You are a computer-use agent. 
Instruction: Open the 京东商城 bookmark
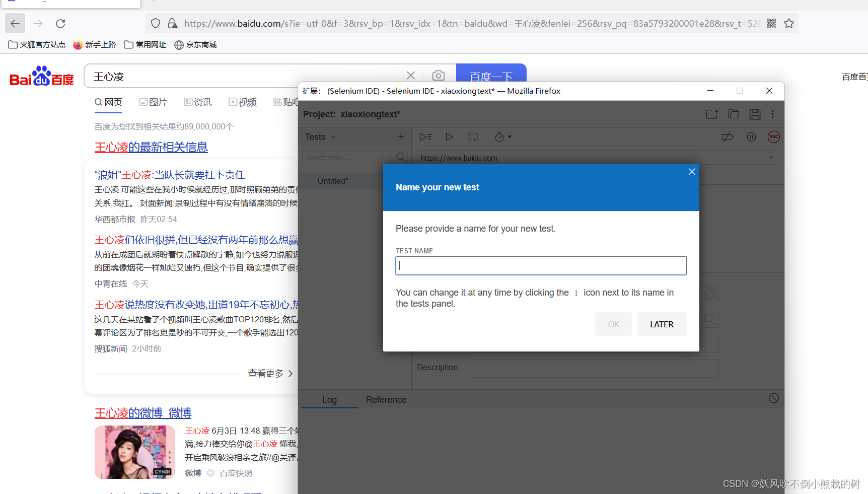point(195,45)
